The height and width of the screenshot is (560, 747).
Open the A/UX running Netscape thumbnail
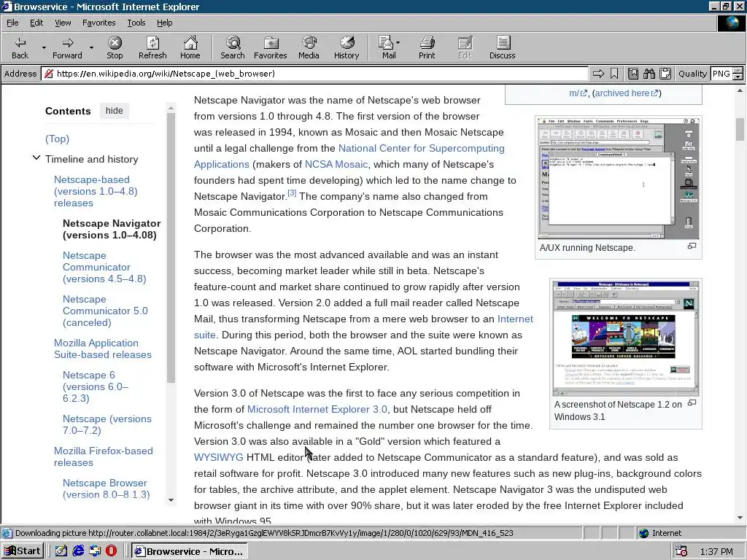pyautogui.click(x=619, y=178)
